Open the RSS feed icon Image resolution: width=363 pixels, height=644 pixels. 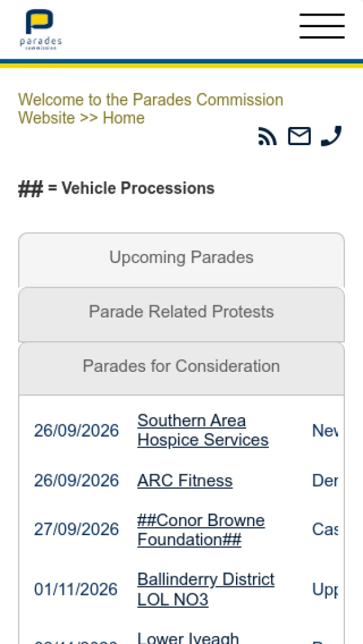point(267,136)
